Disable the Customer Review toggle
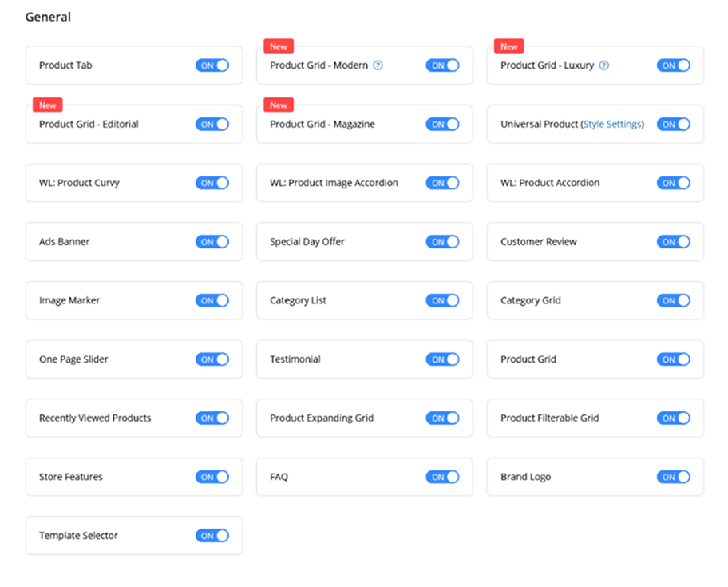728x587 pixels. pos(674,242)
